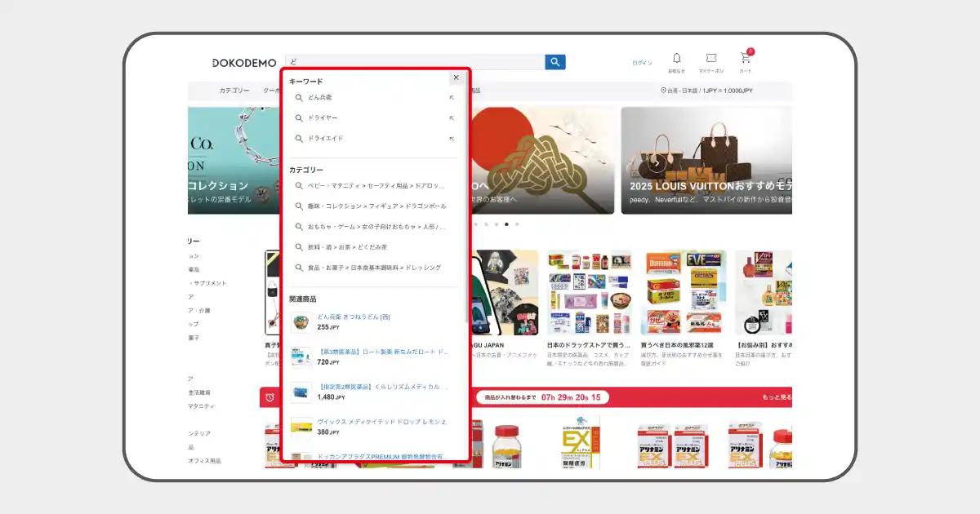Viewport: 980px width, 514px height.
Task: Select the ドライヤー keyword suggestion
Action: (323, 118)
